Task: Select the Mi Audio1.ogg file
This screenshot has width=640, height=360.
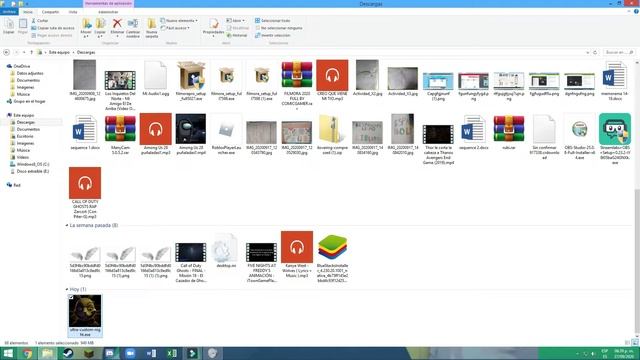Action: coord(156,79)
